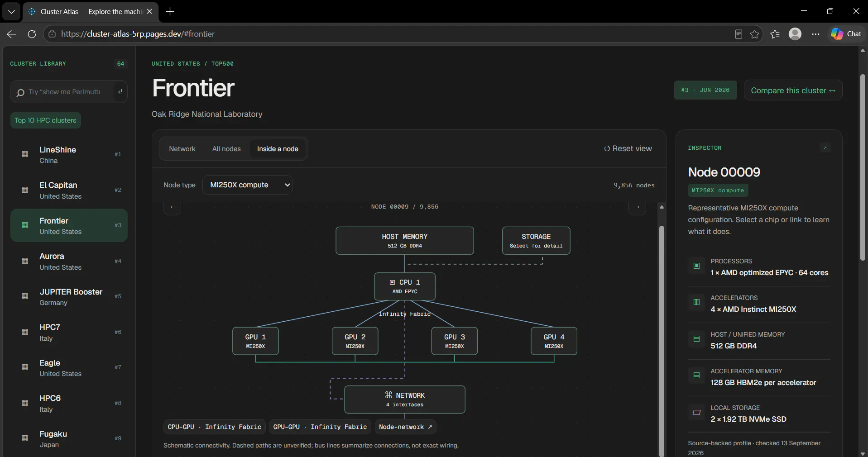Open a new browser tab

point(170,12)
